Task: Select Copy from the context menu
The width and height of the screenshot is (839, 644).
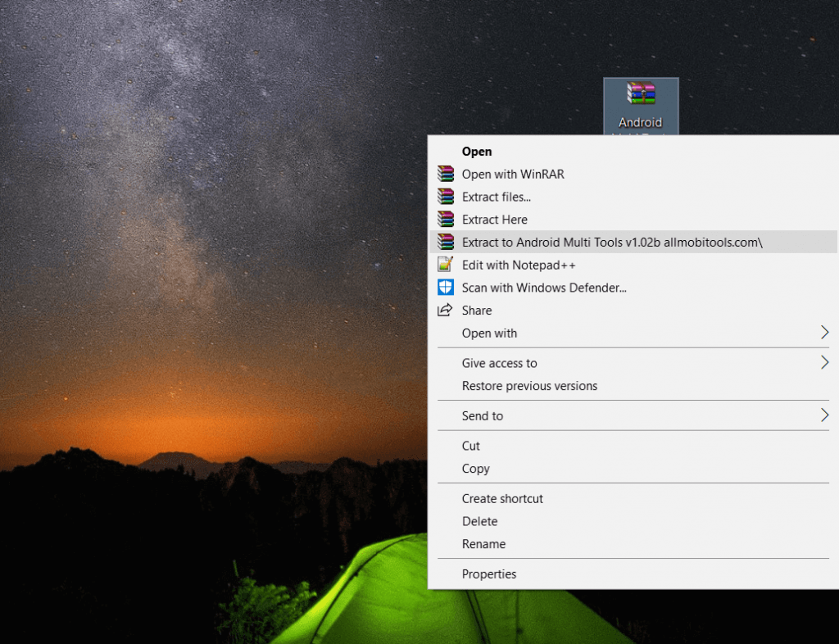Action: (475, 469)
